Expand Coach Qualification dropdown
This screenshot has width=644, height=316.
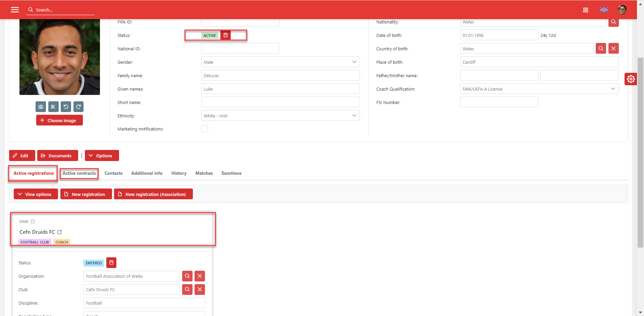pyautogui.click(x=539, y=89)
